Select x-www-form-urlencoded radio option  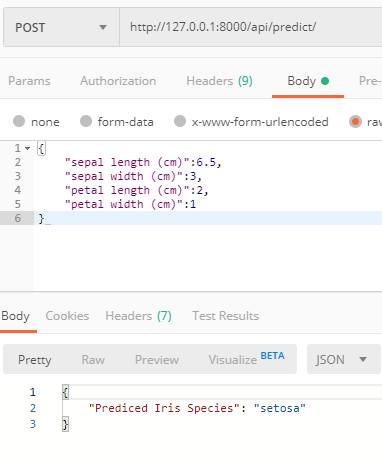pyautogui.click(x=180, y=121)
